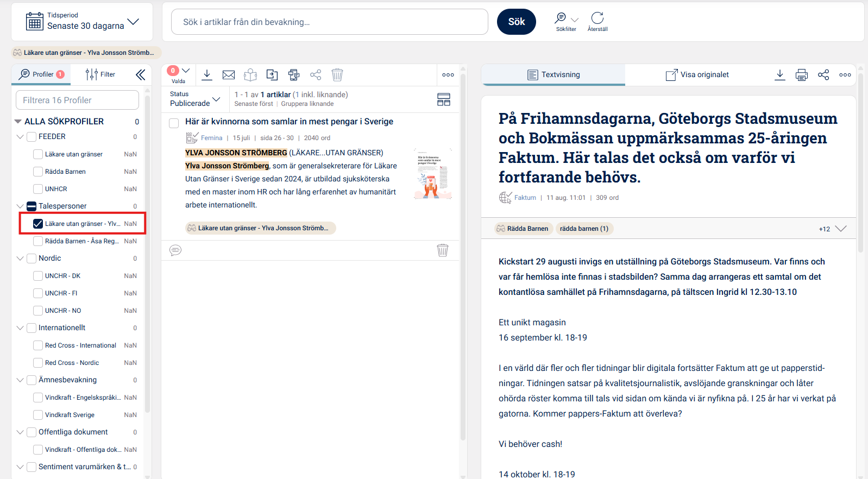868x479 pixels.
Task: Check Red Cross - International profile
Action: click(38, 345)
